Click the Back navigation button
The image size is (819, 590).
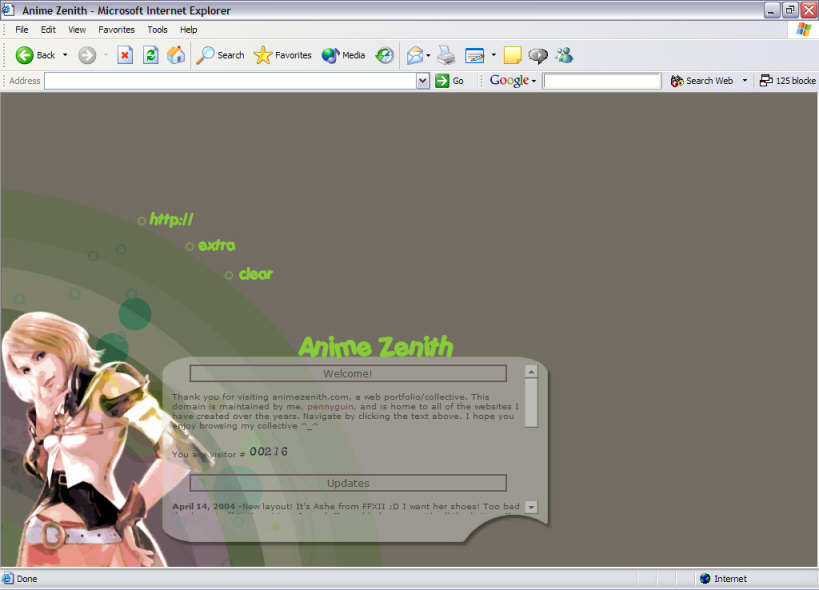(x=35, y=55)
